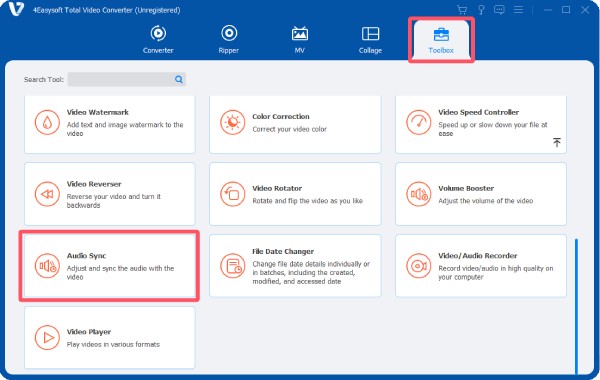Click the File Date Changer title text
The width and height of the screenshot is (600, 380).
(283, 251)
